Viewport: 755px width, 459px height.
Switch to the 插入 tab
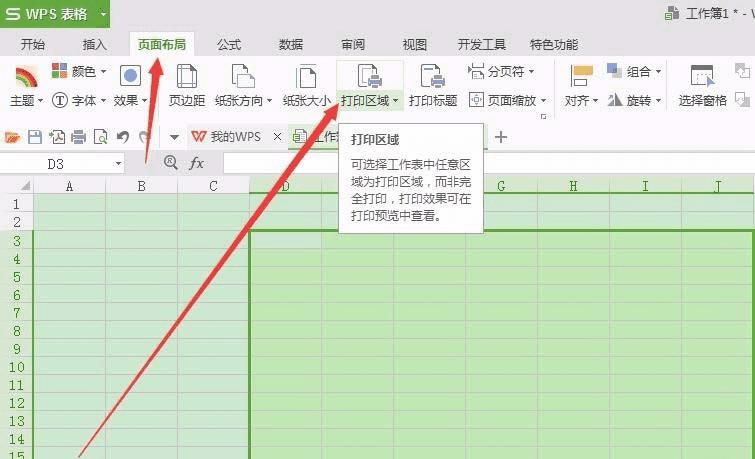[x=94, y=45]
